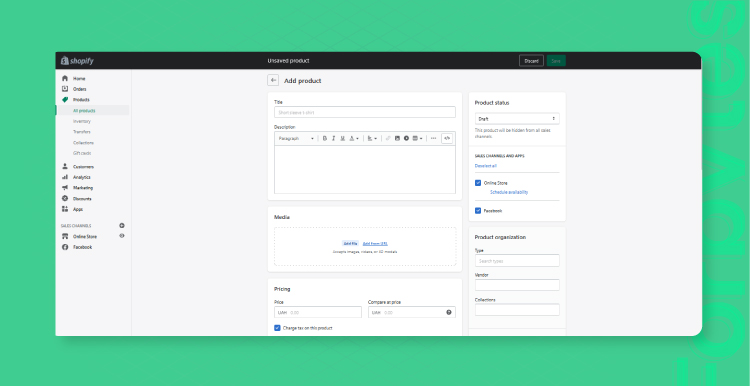Add a sales channel with plus icon
Screen dimensions: 750x386
click(122, 225)
